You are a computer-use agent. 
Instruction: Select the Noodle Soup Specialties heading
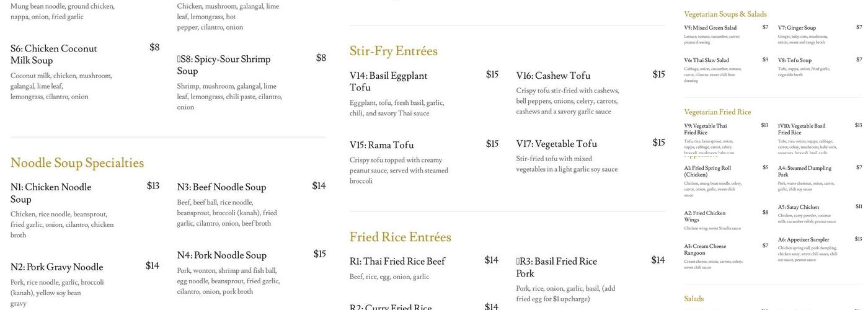[77, 162]
